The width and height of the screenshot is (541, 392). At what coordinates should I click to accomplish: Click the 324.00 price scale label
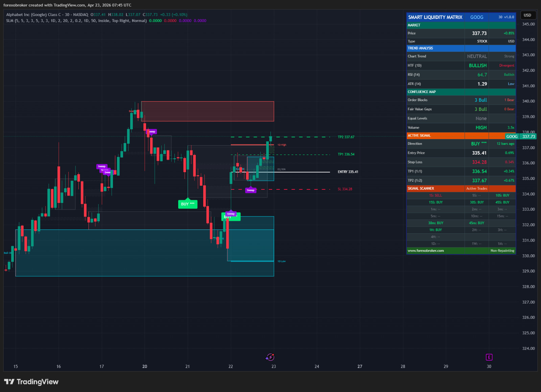[x=528, y=348]
